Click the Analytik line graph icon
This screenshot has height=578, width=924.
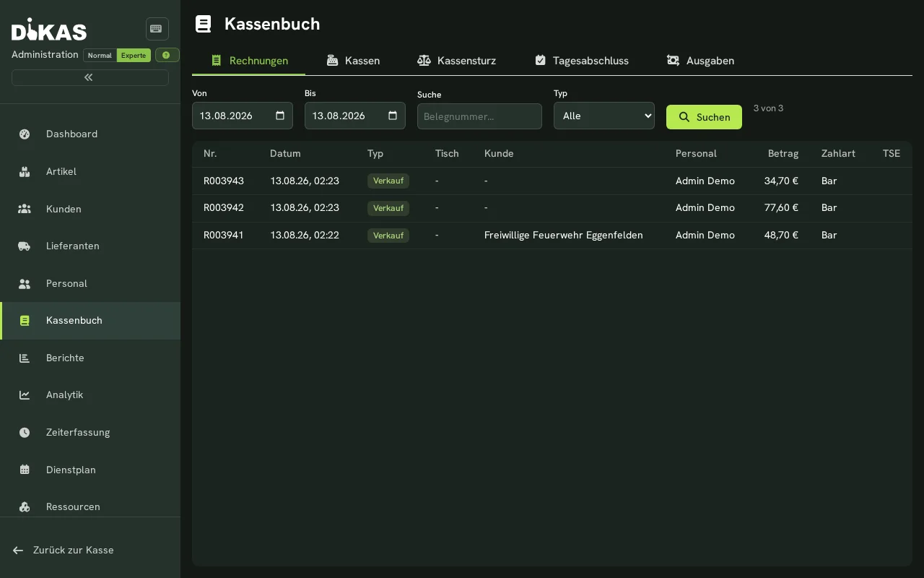(x=25, y=394)
